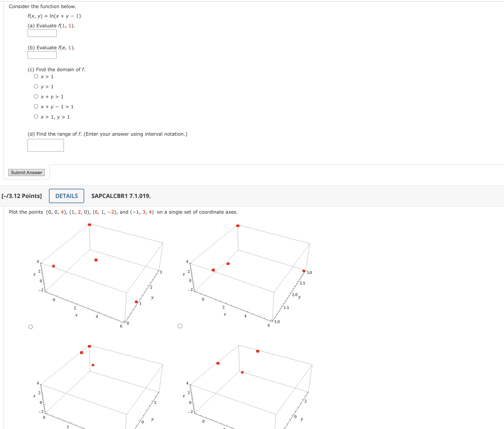Viewport: 504px width, 429px height.
Task: Click the answer box for f(e, 1)
Action: [42, 55]
